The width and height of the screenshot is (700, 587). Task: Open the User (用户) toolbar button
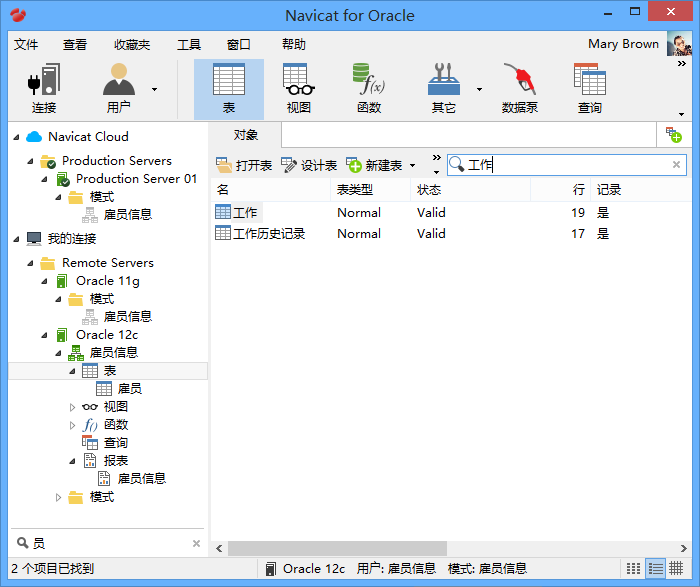[x=118, y=89]
